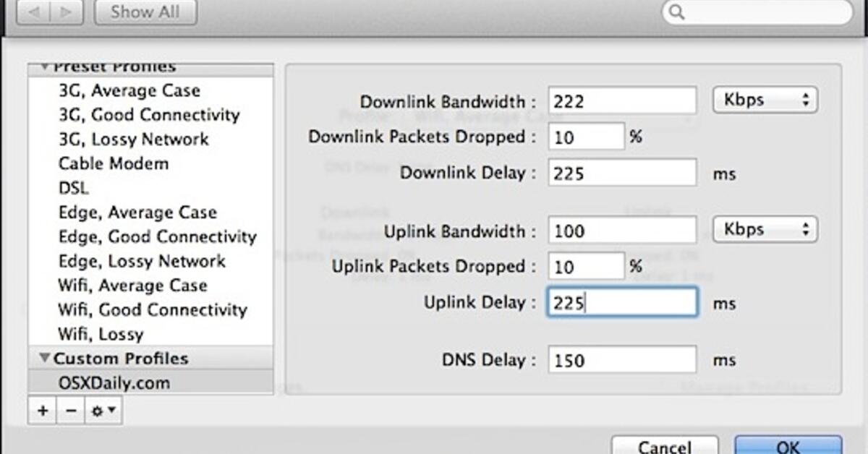Click the forward navigation arrow
The image size is (868, 454).
(67, 13)
